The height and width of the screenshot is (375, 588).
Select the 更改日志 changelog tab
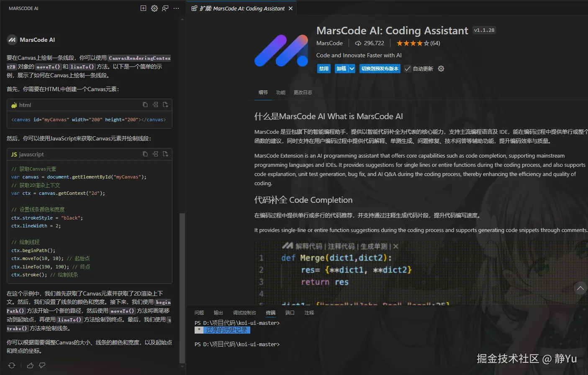point(303,92)
